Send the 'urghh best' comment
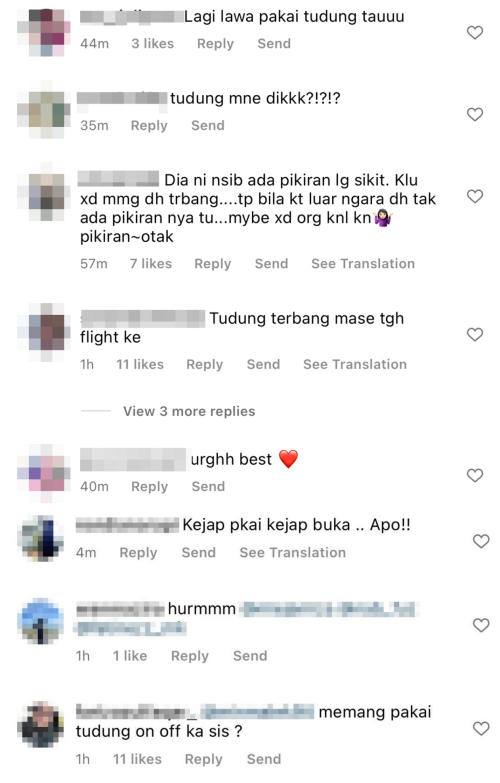This screenshot has width=500, height=783. click(x=208, y=486)
